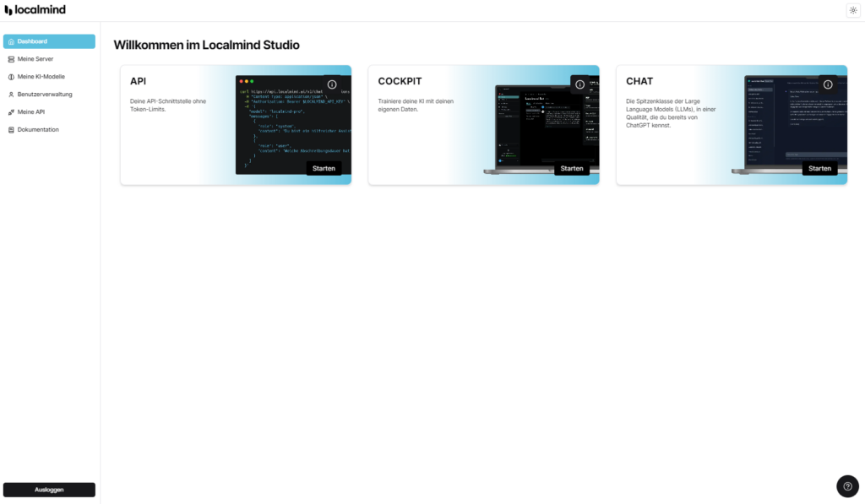The height and width of the screenshot is (504, 865).
Task: Click the localmind logo
Action: (35, 10)
